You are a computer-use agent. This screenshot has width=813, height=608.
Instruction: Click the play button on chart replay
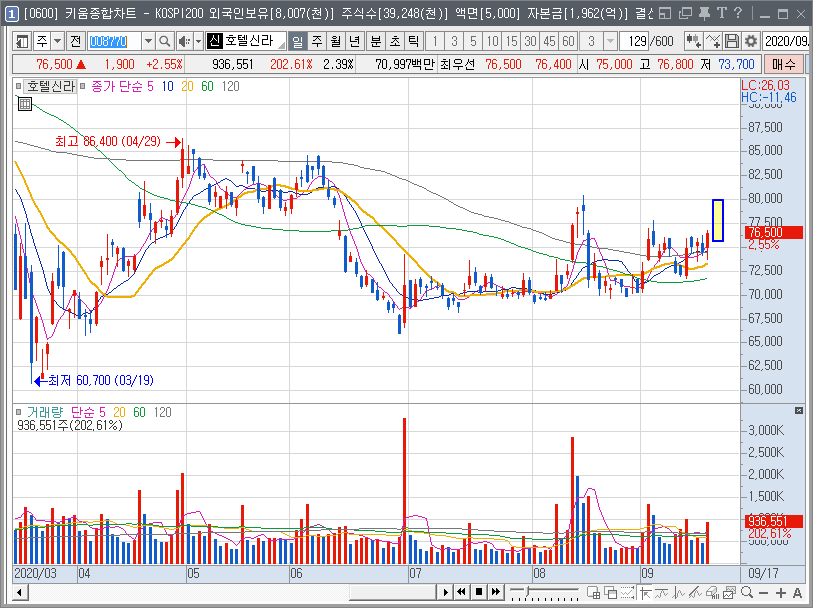click(445, 592)
